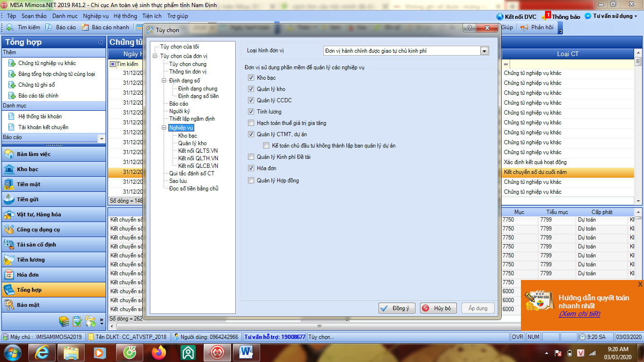
Task: Go to Hóa đơn sidebar module
Action: coord(27,275)
